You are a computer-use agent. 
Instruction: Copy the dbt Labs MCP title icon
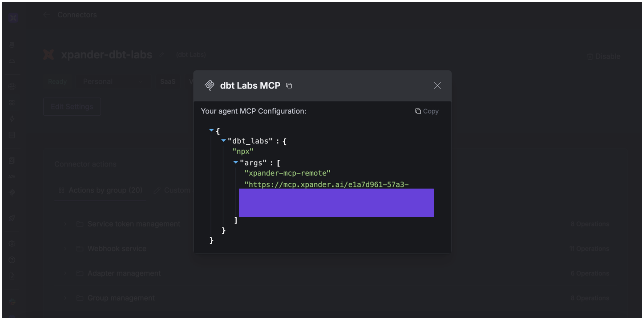click(289, 86)
